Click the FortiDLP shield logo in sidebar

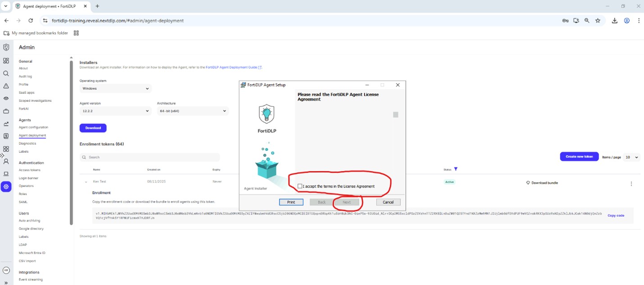click(6, 47)
